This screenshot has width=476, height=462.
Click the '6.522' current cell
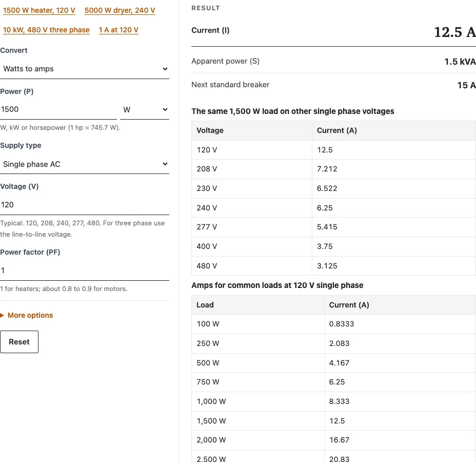click(394, 188)
